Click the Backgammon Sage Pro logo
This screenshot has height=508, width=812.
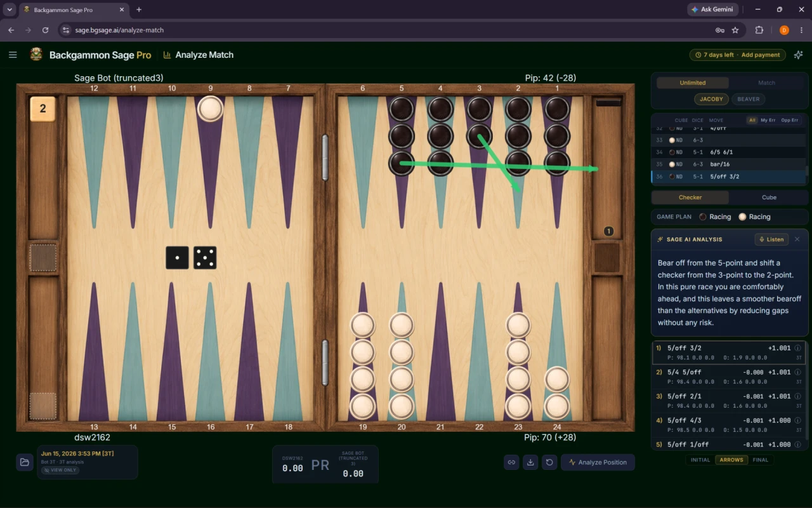pos(36,55)
